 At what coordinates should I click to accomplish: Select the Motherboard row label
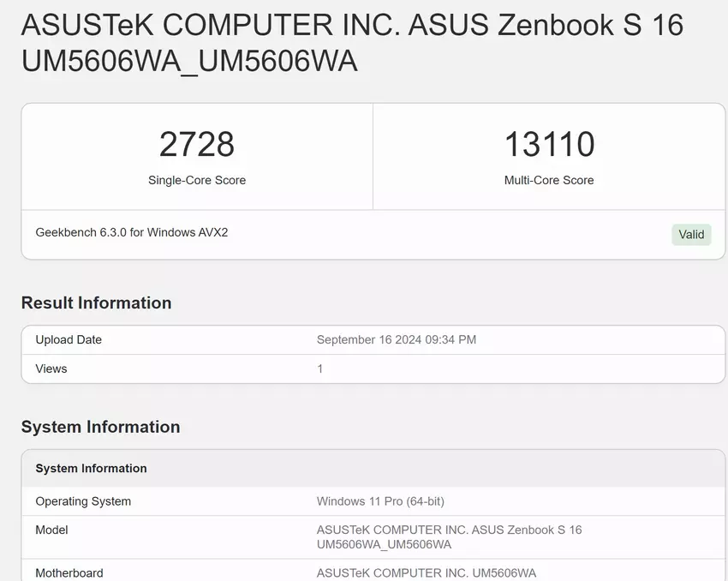69,573
